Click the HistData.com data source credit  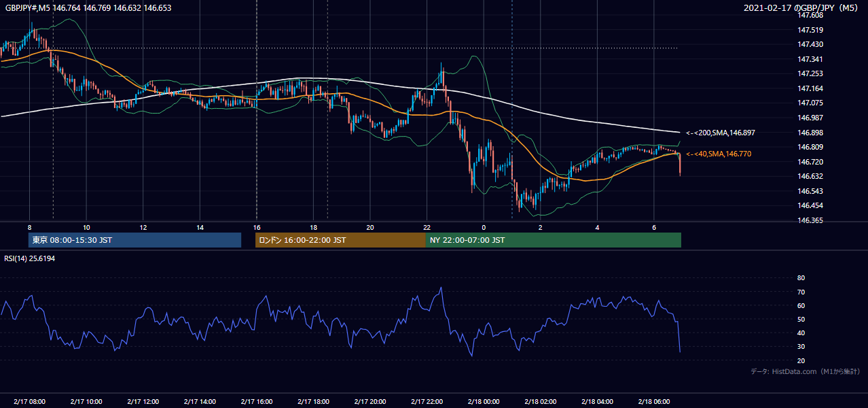click(806, 371)
